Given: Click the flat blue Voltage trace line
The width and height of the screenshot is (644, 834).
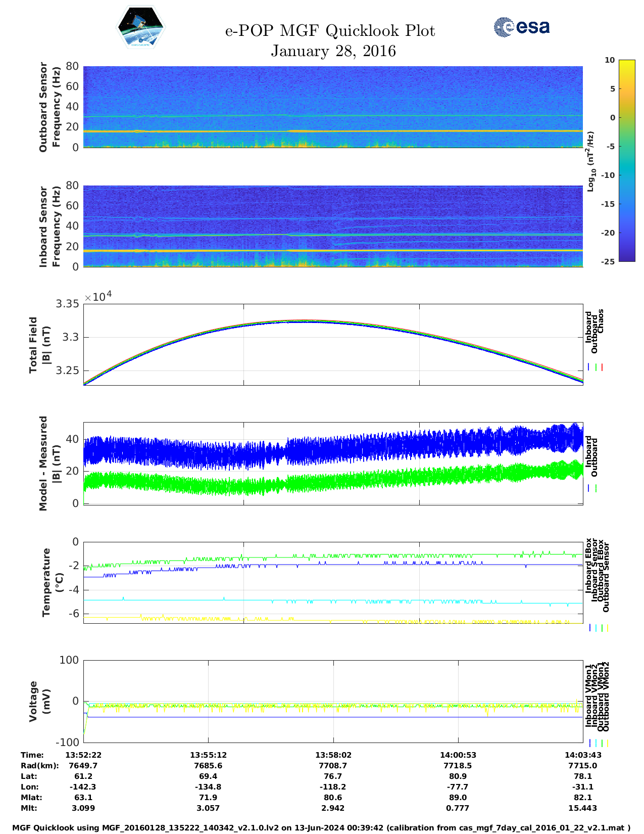Looking at the screenshot, I should click(x=333, y=717).
